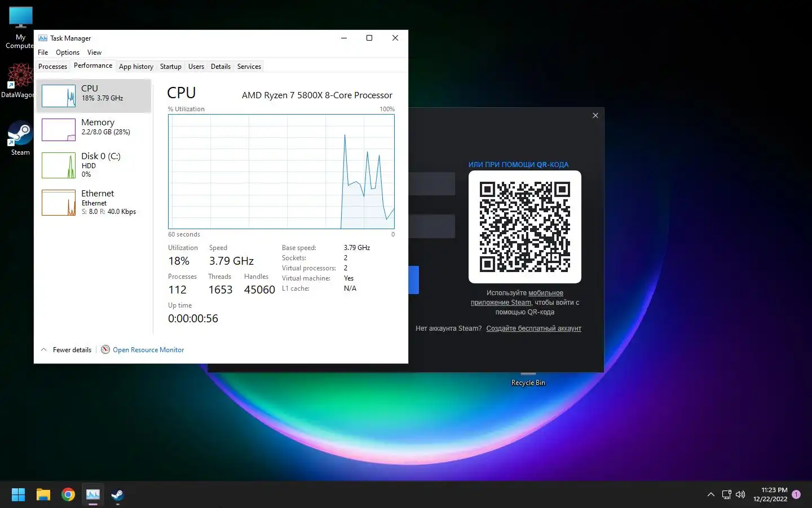Click ИЛИ ПРИ ПОМОЩИ QR-КОДА heading

coord(518,165)
